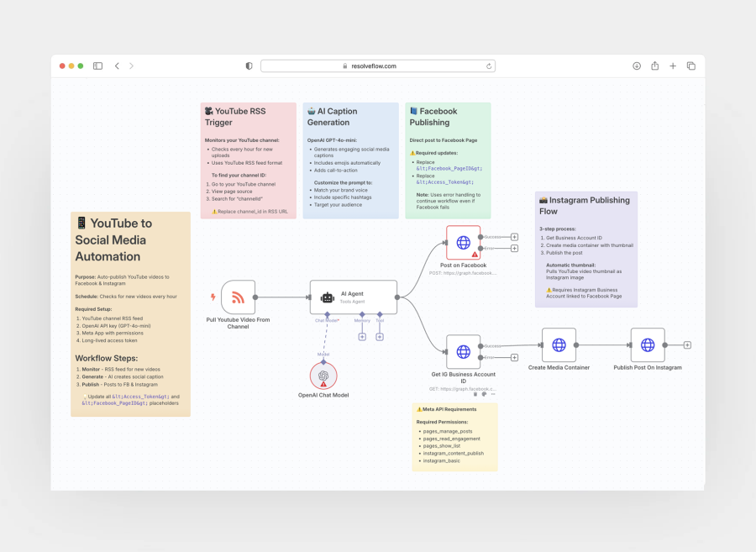
Task: Select the Facebook Publishing sticky note
Action: (448, 160)
